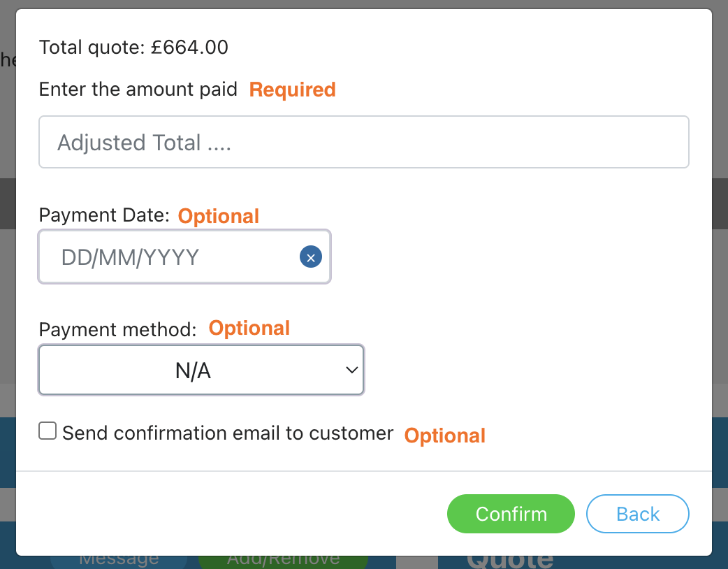Click the Quote heading behind the dialog
The width and height of the screenshot is (728, 569).
(x=510, y=562)
